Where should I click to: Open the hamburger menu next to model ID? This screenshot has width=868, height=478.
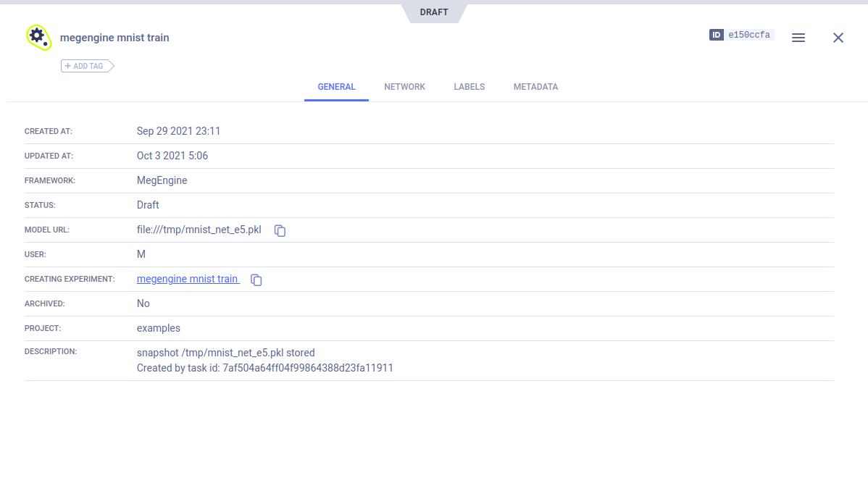pyautogui.click(x=798, y=38)
